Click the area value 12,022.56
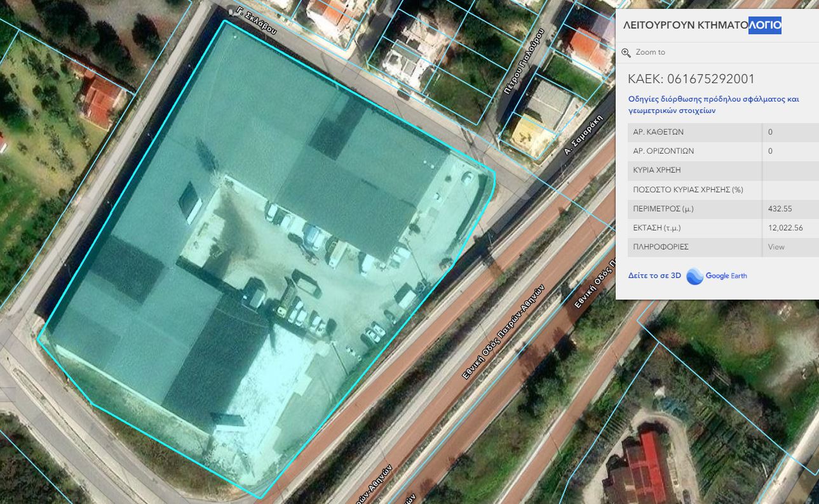This screenshot has width=819, height=504. (x=785, y=228)
